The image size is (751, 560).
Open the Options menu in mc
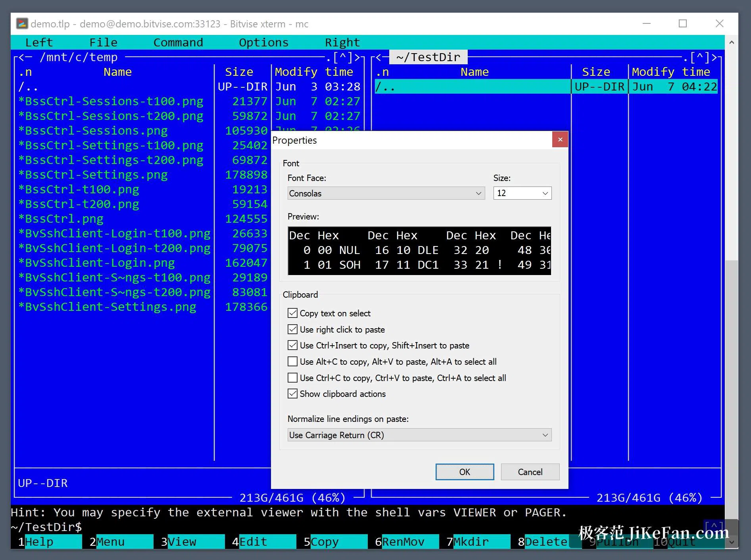tap(264, 42)
